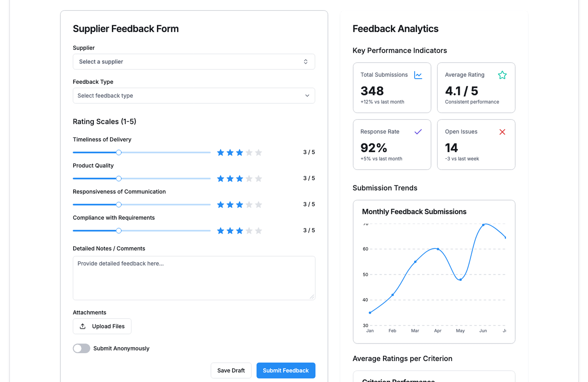Save the form as a draft

231,370
